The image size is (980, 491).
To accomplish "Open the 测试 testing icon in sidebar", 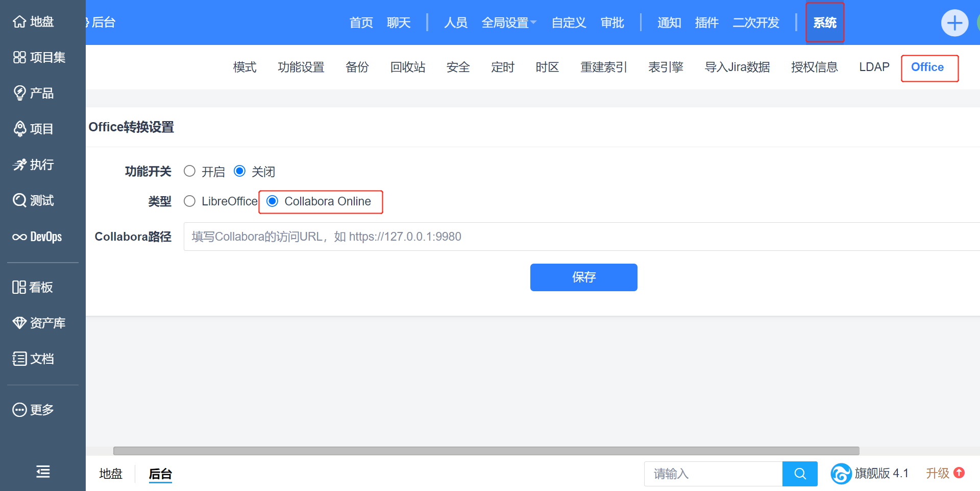I will (x=19, y=200).
